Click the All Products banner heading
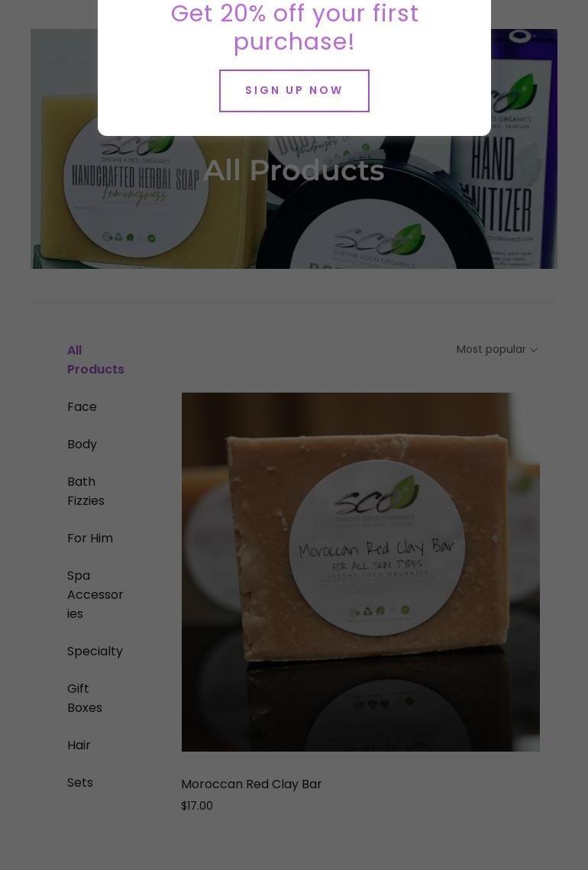The height and width of the screenshot is (870, 588). point(294,170)
